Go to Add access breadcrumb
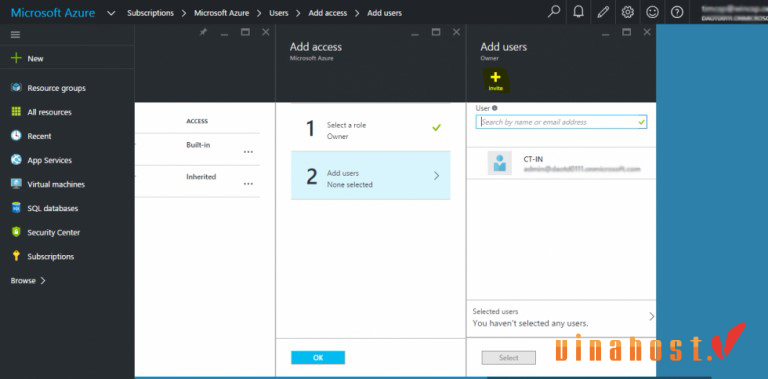The width and height of the screenshot is (768, 379). click(x=328, y=13)
